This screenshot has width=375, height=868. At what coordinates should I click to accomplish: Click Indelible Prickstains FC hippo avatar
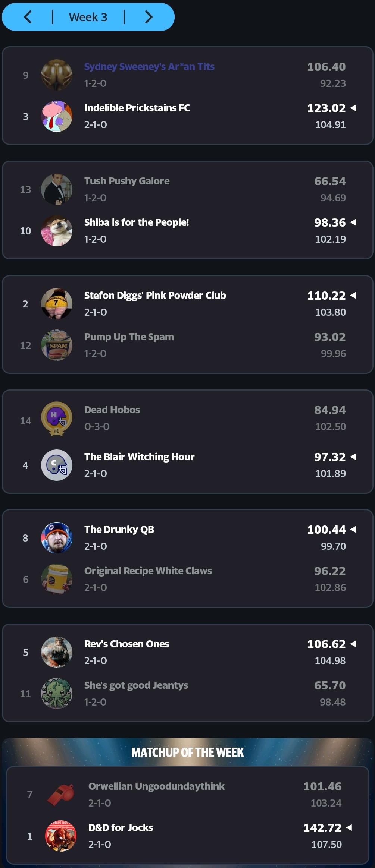[57, 116]
